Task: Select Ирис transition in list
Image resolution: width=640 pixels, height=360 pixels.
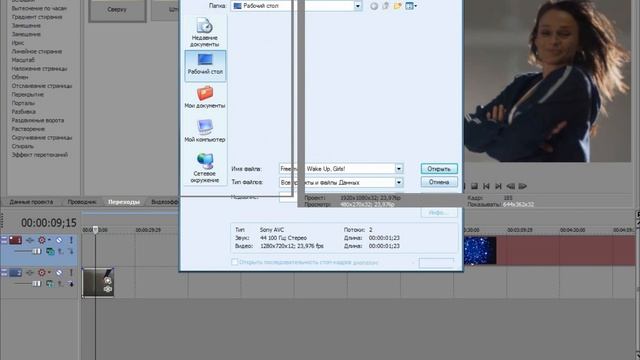Action: coord(18,43)
